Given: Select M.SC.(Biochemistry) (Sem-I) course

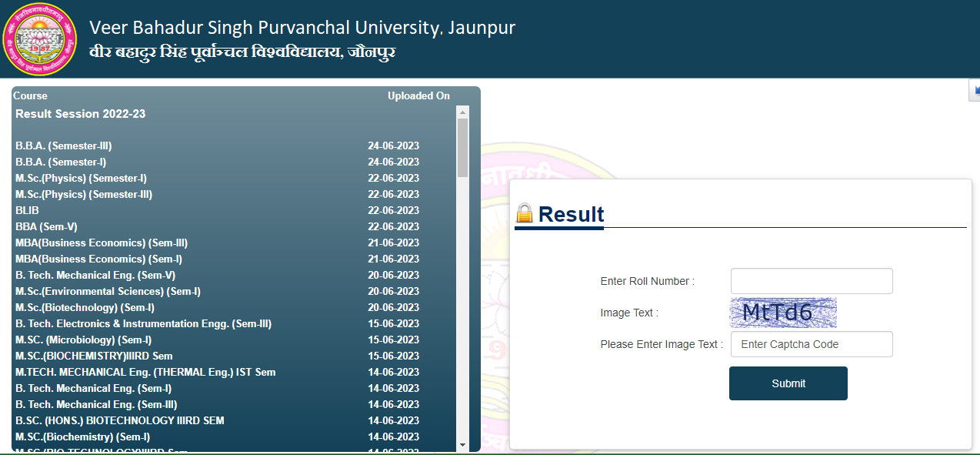Looking at the screenshot, I should [x=82, y=437].
